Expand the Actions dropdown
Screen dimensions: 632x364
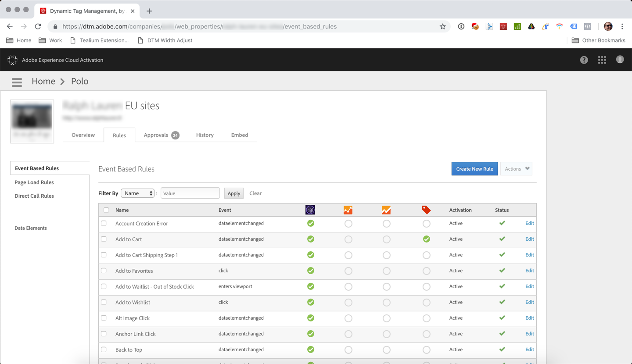point(516,169)
